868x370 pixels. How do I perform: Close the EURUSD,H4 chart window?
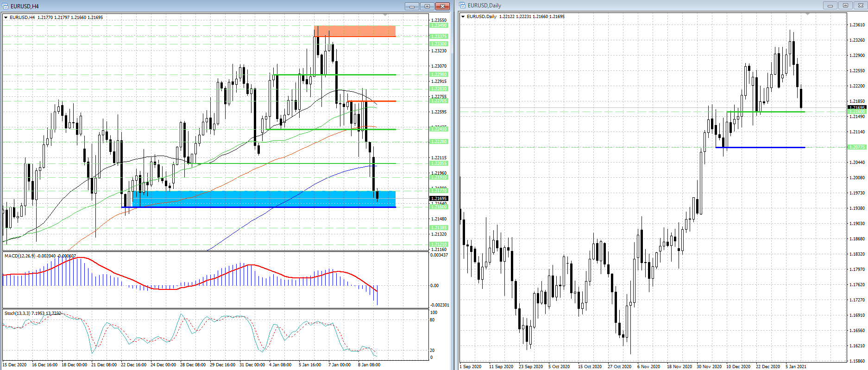pyautogui.click(x=442, y=6)
